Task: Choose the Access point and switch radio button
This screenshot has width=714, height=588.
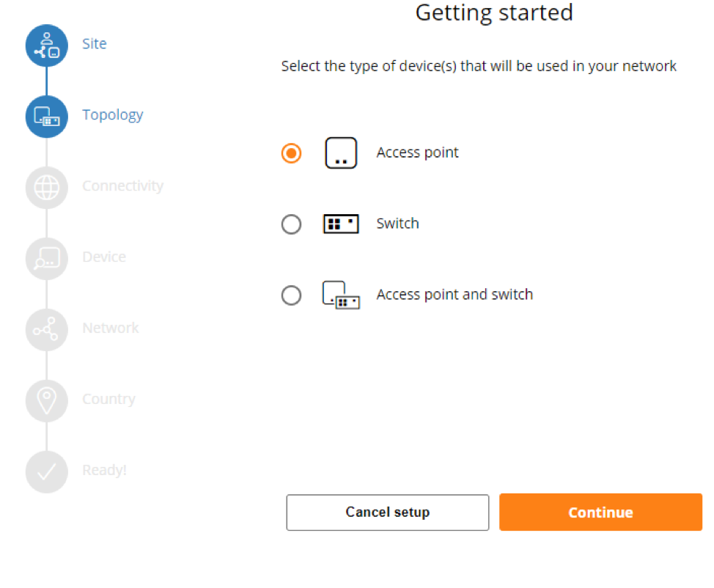Action: coord(291,295)
